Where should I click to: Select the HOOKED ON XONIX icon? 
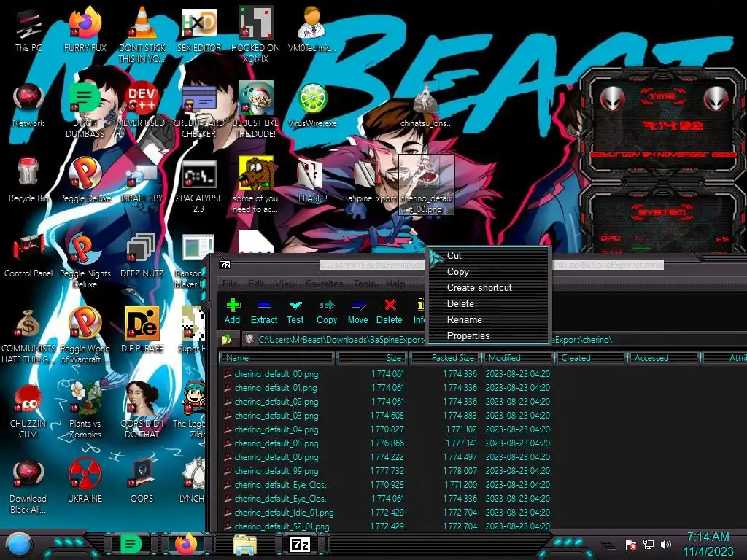tap(256, 34)
